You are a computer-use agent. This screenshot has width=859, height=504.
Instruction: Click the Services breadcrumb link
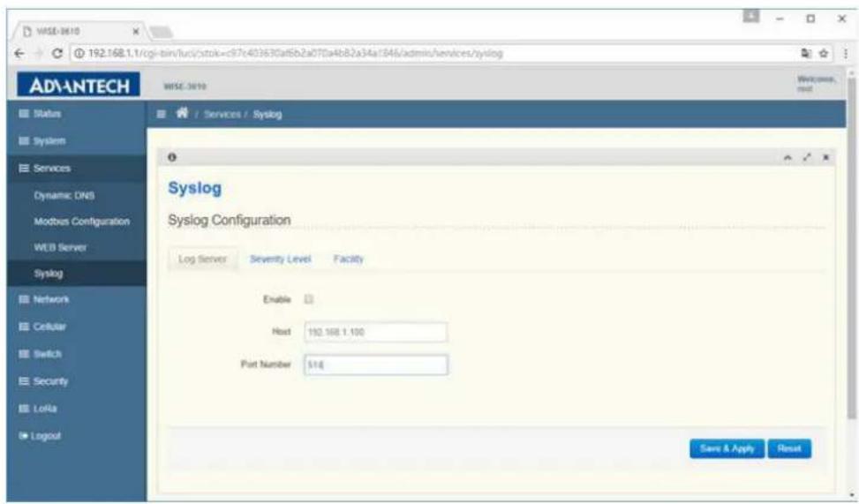tap(222, 114)
